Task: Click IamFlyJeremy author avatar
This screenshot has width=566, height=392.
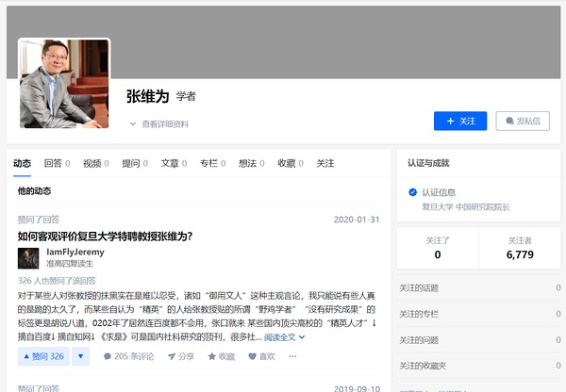Action: pyautogui.click(x=28, y=258)
